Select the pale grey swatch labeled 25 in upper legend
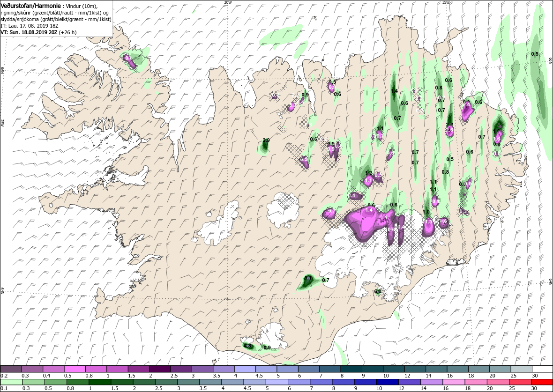 click(521, 369)
